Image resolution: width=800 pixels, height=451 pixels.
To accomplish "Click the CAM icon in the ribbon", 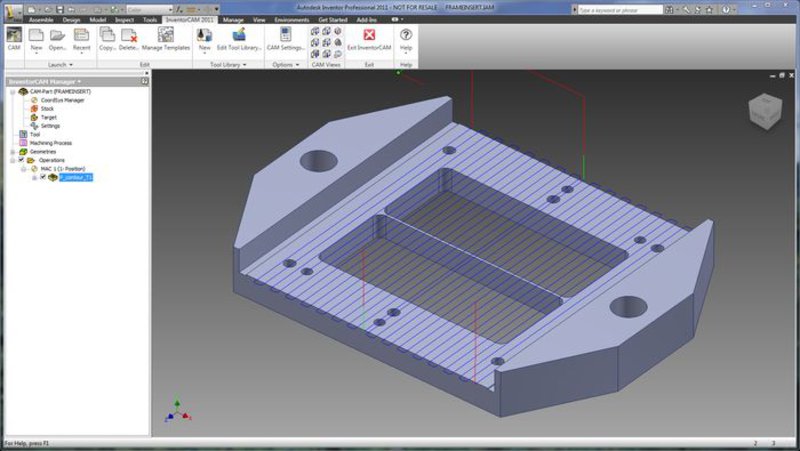I will tap(14, 36).
